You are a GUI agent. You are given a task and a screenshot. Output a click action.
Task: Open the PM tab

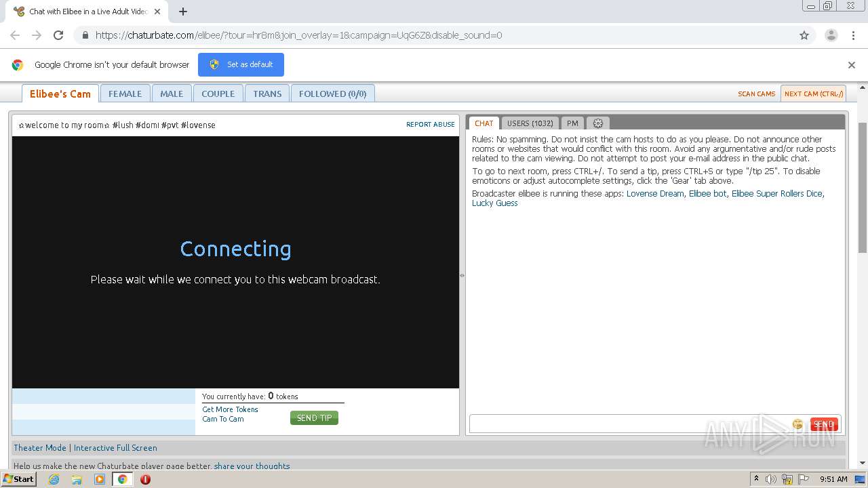(x=572, y=123)
